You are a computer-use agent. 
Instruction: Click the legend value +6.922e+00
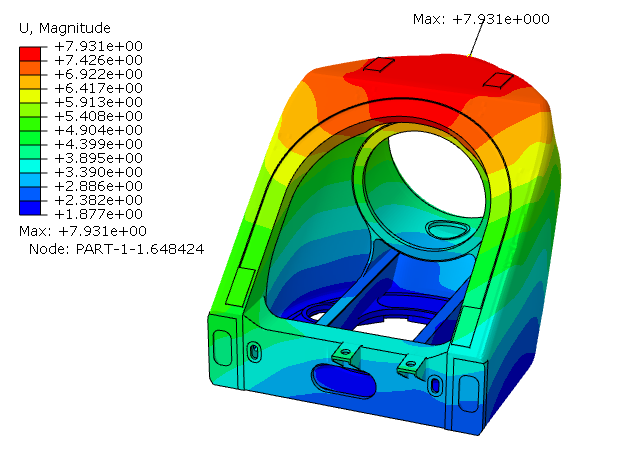(98, 74)
